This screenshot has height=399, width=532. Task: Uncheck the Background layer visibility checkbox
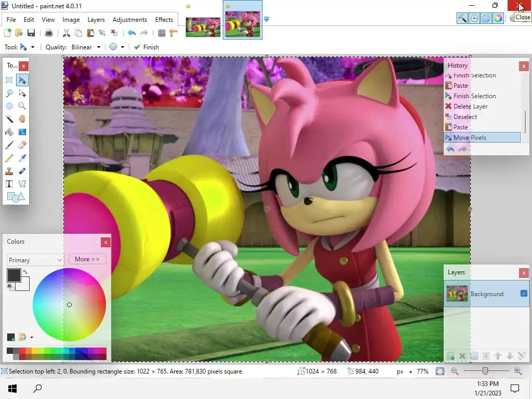click(x=524, y=294)
